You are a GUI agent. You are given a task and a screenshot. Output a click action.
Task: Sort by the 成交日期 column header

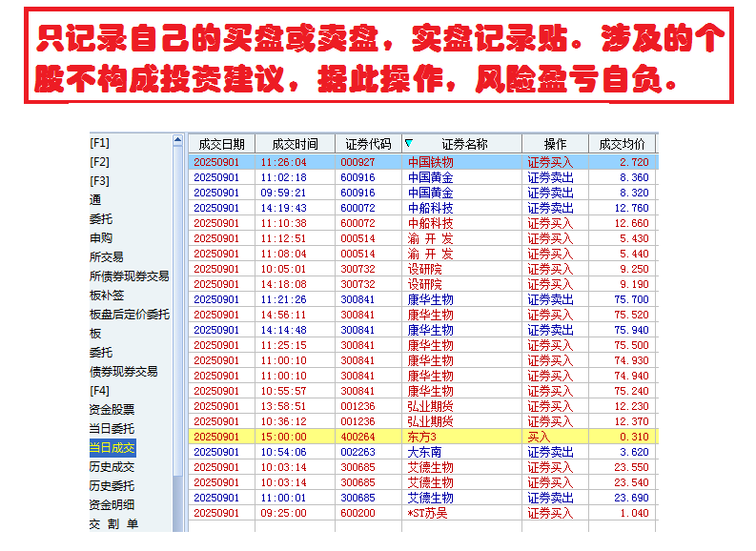221,144
